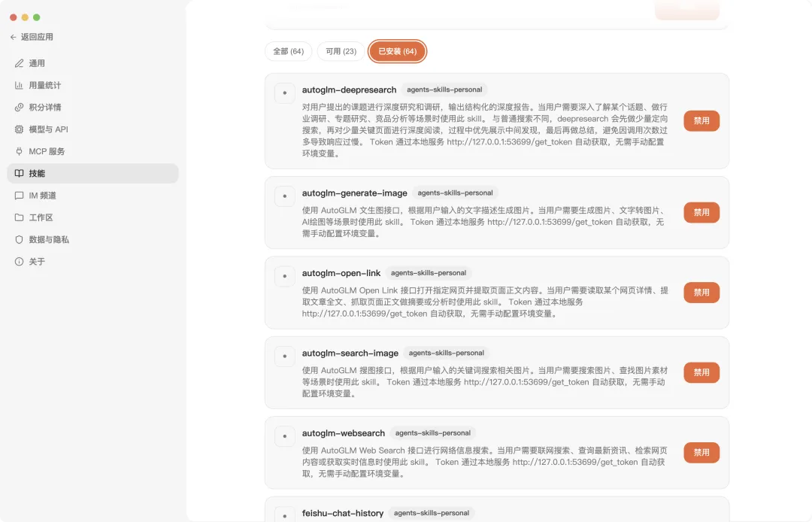Select the 技能 sidebar item
812x522 pixels.
click(92, 174)
